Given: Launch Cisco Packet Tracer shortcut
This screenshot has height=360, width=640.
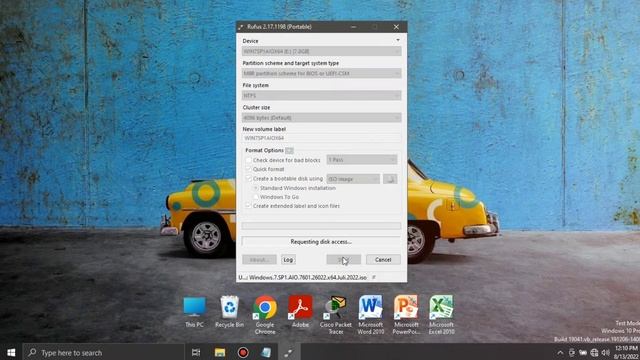Looking at the screenshot, I should pos(336,314).
